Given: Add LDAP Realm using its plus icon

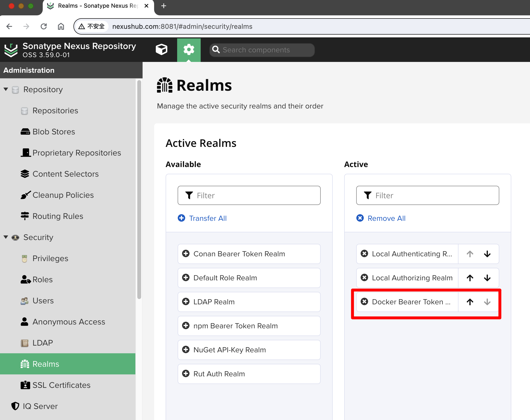Looking at the screenshot, I should [x=186, y=301].
